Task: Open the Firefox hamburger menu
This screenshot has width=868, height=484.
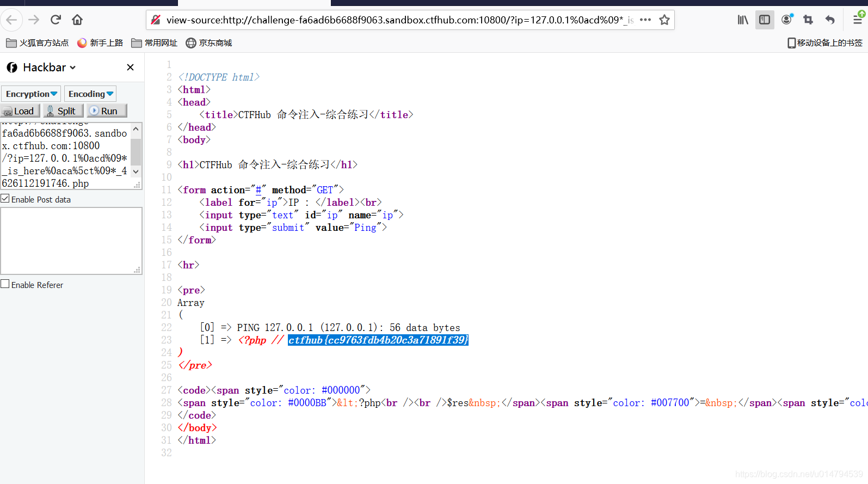Action: 858,19
